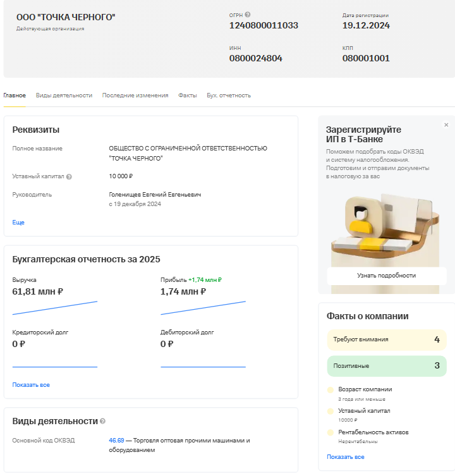Open the Главное tab
This screenshot has width=455, height=476.
click(15, 95)
